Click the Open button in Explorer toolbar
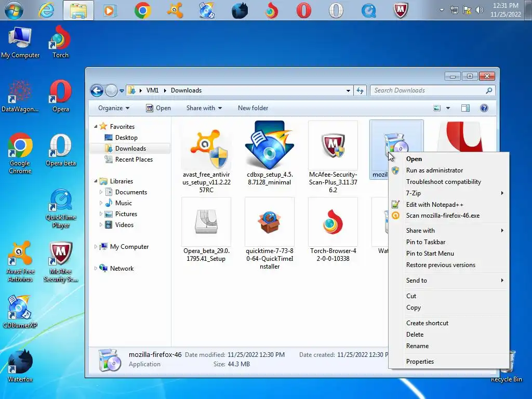This screenshot has height=399, width=532. [158, 108]
